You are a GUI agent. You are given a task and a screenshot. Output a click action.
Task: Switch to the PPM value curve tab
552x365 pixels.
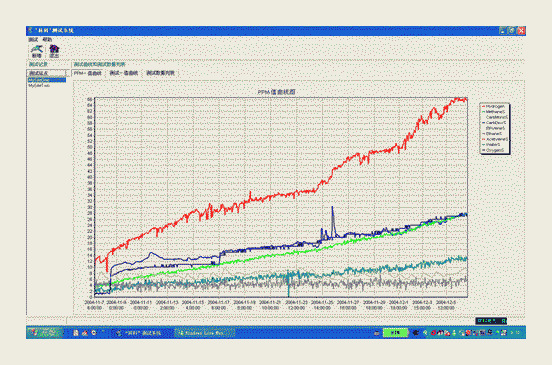87,73
